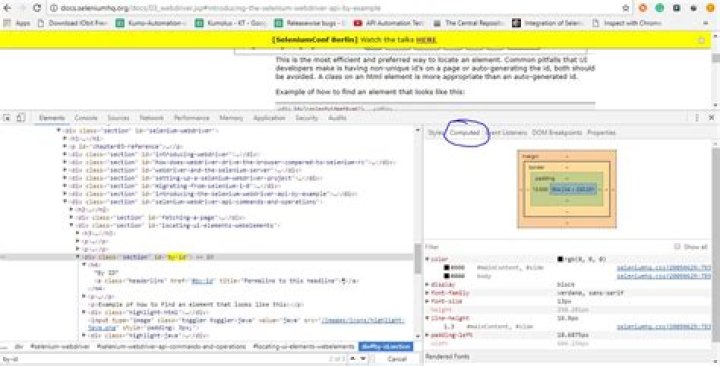The height and width of the screenshot is (366, 720).
Task: Switch to the Performance tab
Action: 191,118
